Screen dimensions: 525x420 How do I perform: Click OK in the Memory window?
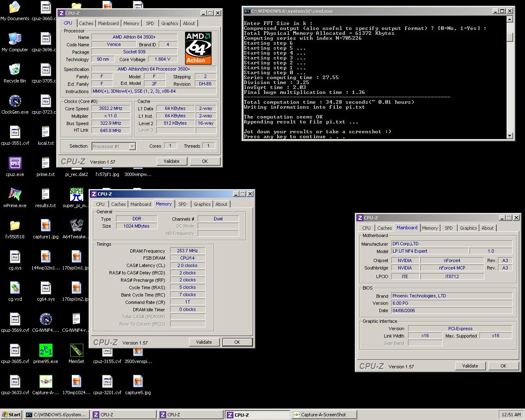click(x=237, y=342)
